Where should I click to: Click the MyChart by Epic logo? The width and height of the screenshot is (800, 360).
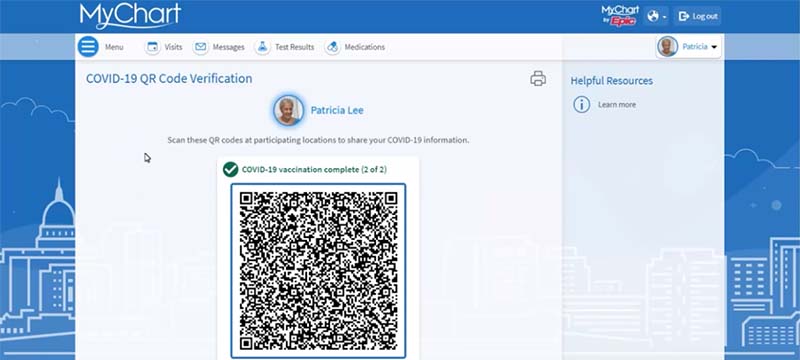620,16
